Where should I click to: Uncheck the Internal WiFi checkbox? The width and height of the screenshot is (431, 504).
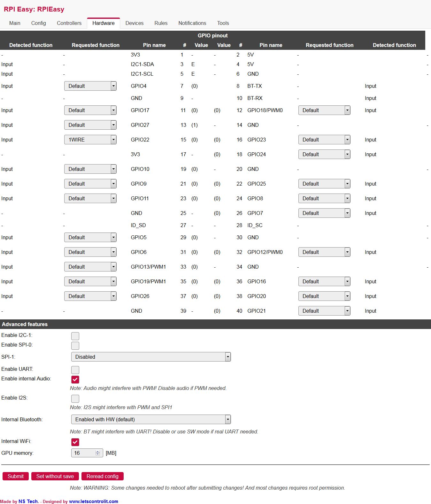click(x=75, y=442)
